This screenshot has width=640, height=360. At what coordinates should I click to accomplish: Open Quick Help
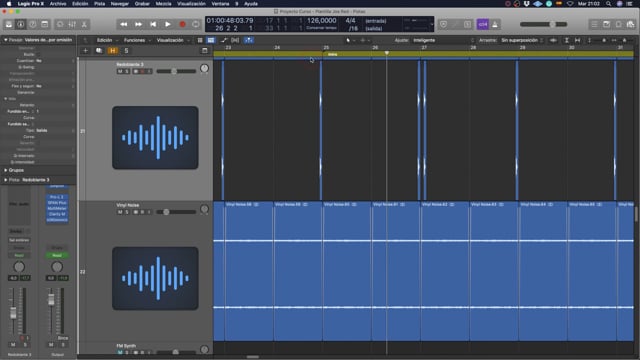pyautogui.click(x=33, y=24)
